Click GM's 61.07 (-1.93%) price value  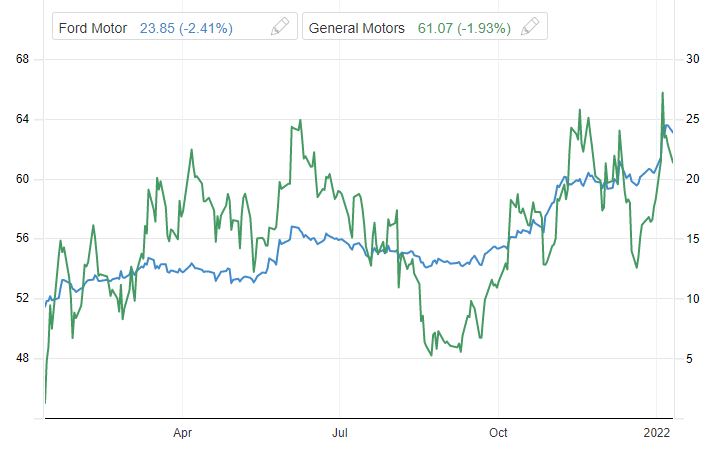(464, 28)
